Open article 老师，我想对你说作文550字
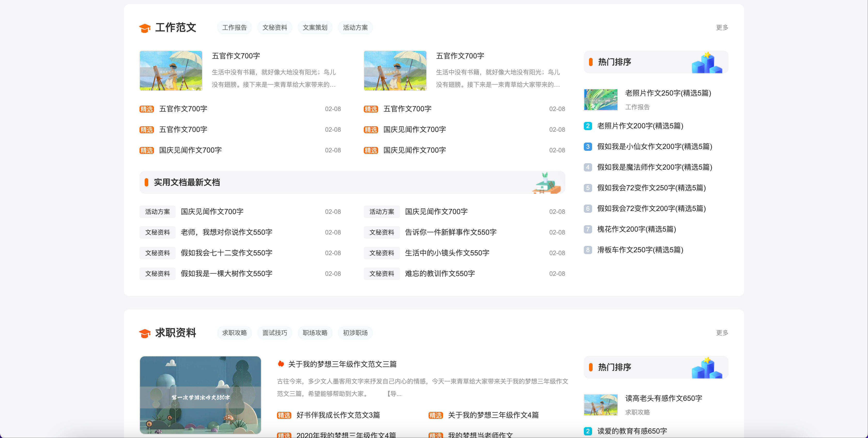868x438 pixels. [227, 232]
